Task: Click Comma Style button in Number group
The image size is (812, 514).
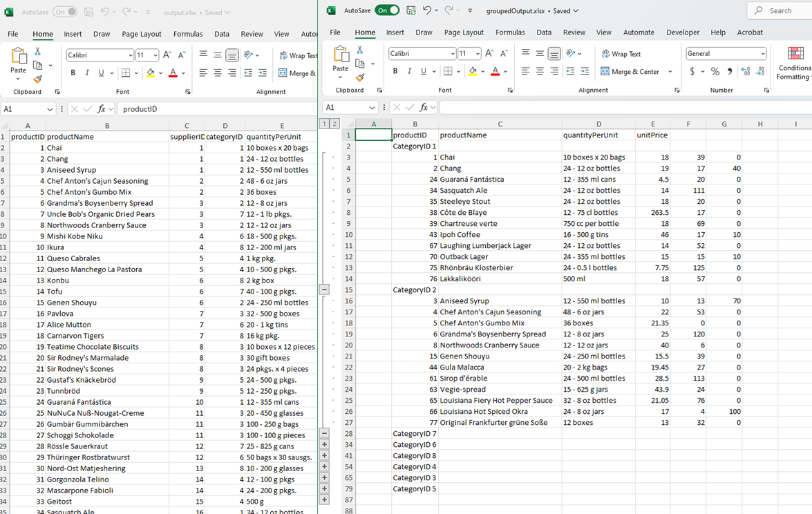Action: click(x=730, y=71)
